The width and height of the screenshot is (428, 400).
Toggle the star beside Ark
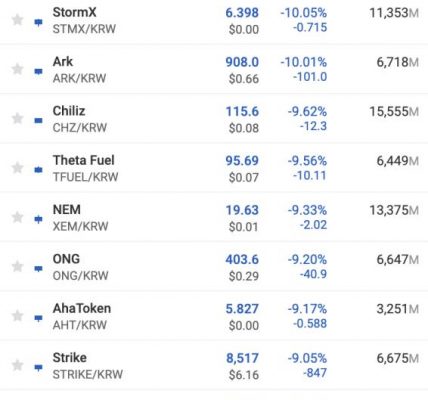point(17,69)
